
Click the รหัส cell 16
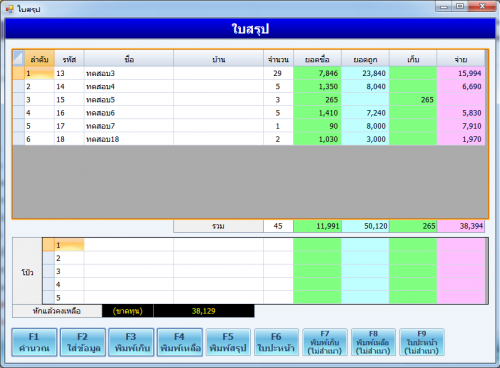tap(69, 113)
